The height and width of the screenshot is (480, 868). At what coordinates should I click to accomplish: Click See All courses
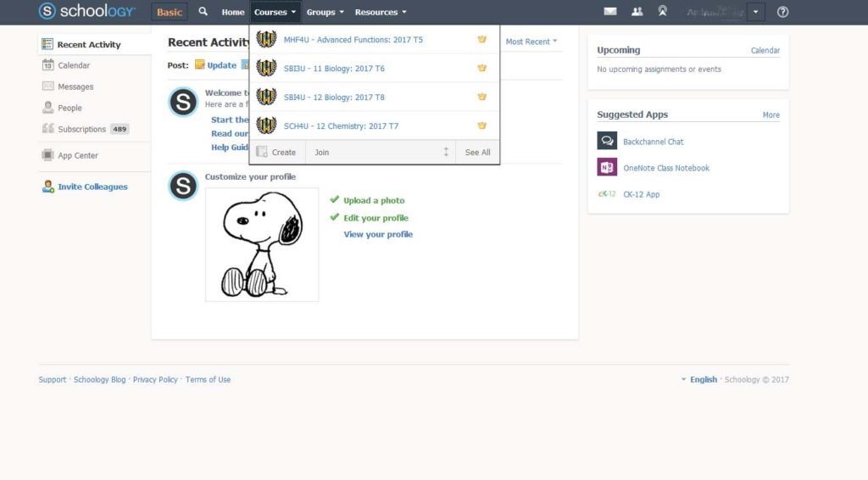pos(478,153)
